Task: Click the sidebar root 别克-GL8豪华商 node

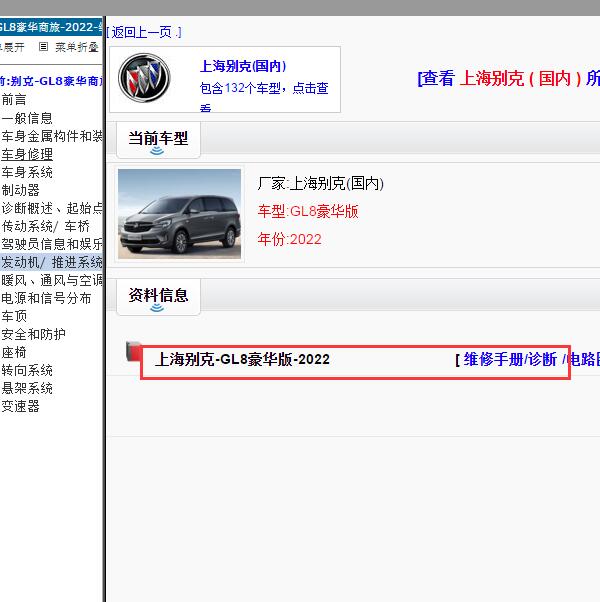Action: coord(51,81)
